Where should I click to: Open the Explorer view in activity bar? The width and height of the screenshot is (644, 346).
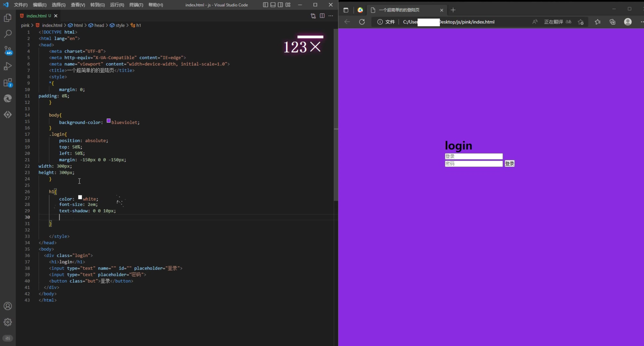[x=8, y=18]
